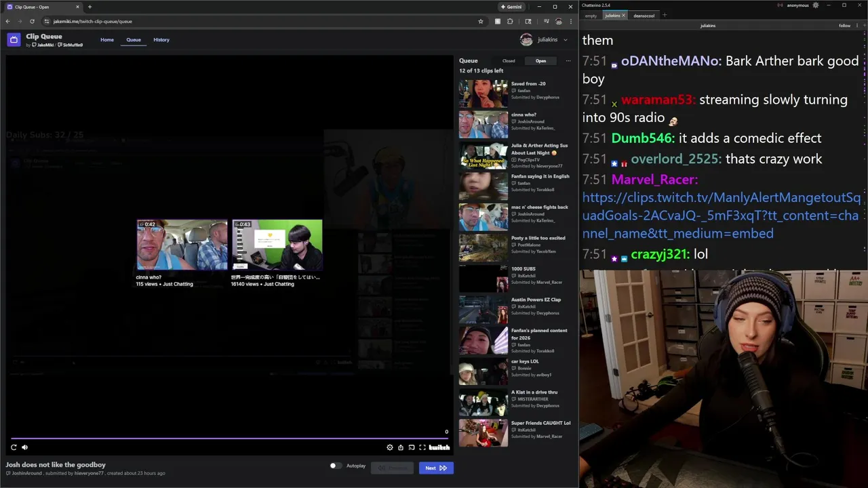
Task: Reload the browser page
Action: point(31,21)
